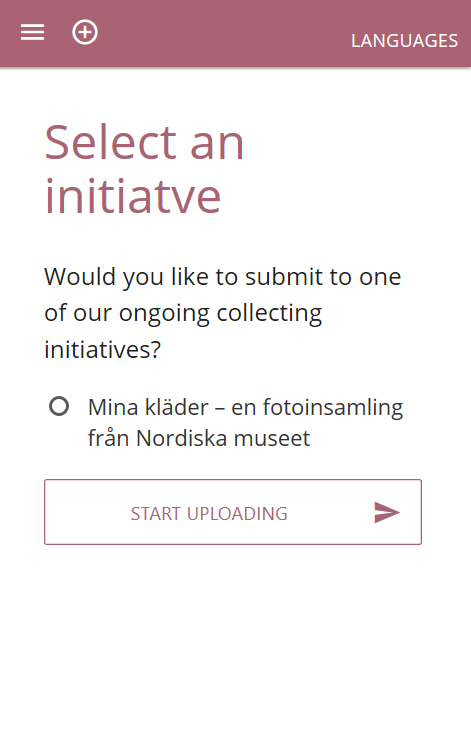
Task: Click 'ongoing collecting' in the description
Action: tap(220, 314)
